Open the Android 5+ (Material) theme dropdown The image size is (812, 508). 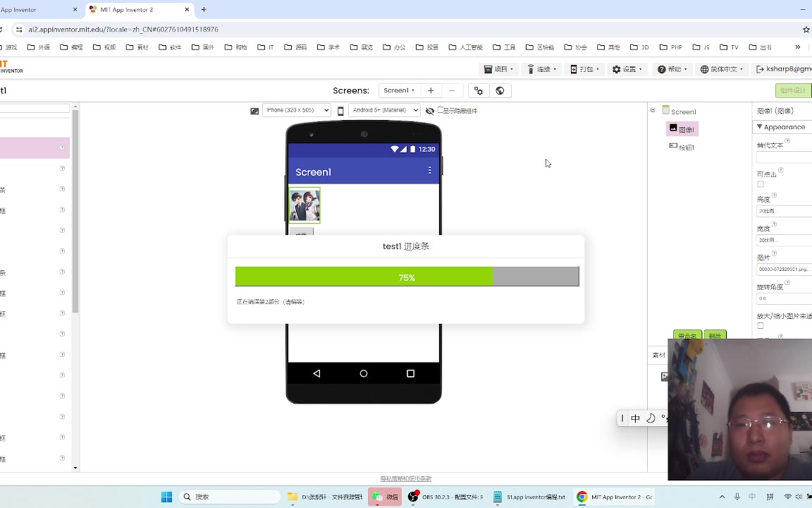click(x=384, y=110)
